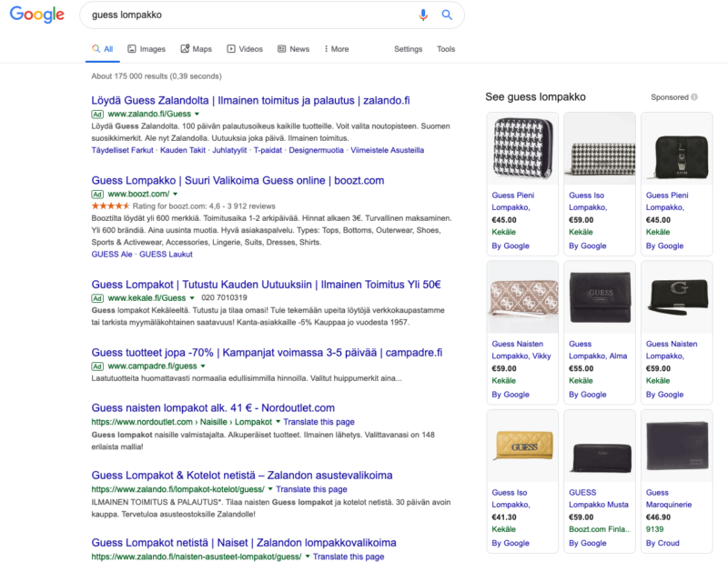Click the €46.90 price text

(x=658, y=517)
